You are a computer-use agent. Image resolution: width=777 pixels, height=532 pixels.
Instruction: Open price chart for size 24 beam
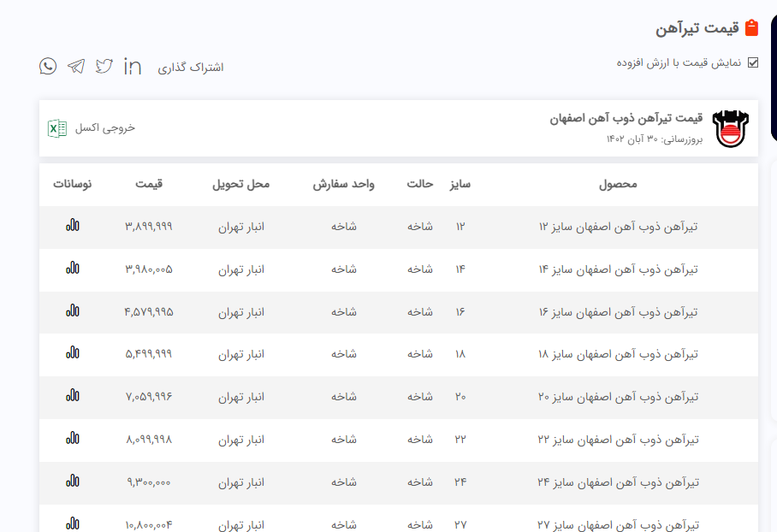[x=73, y=481]
